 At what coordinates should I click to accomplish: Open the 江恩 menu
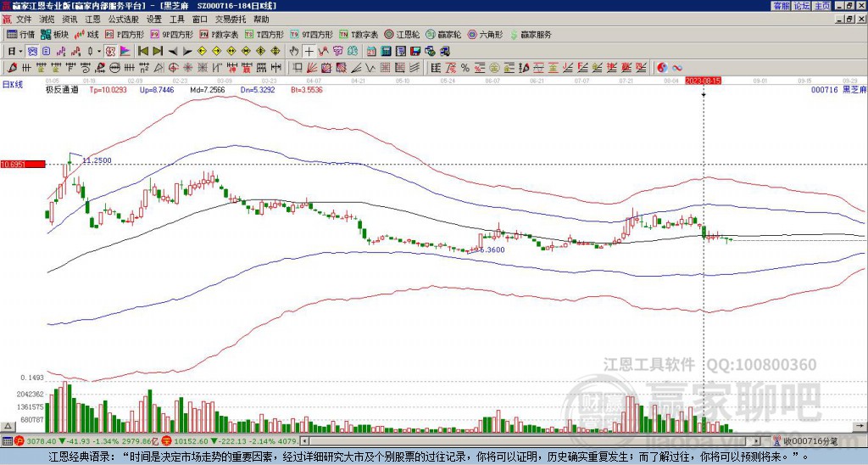click(92, 19)
